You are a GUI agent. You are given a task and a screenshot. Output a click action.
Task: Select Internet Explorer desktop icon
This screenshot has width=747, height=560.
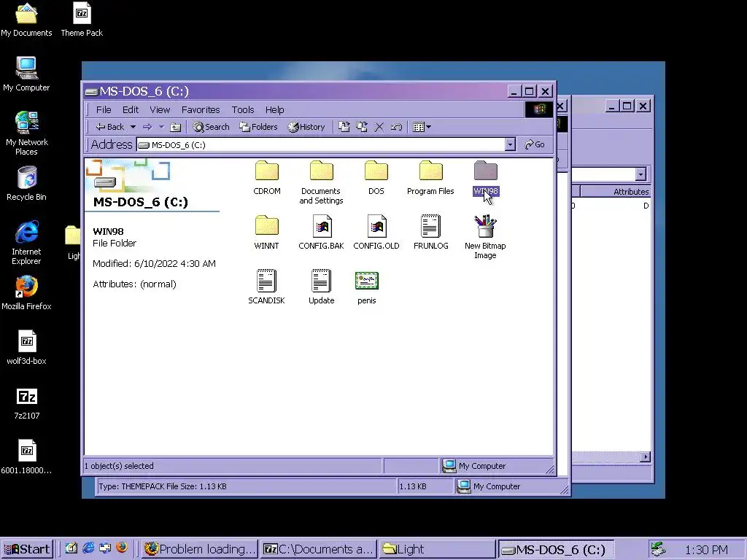27,243
